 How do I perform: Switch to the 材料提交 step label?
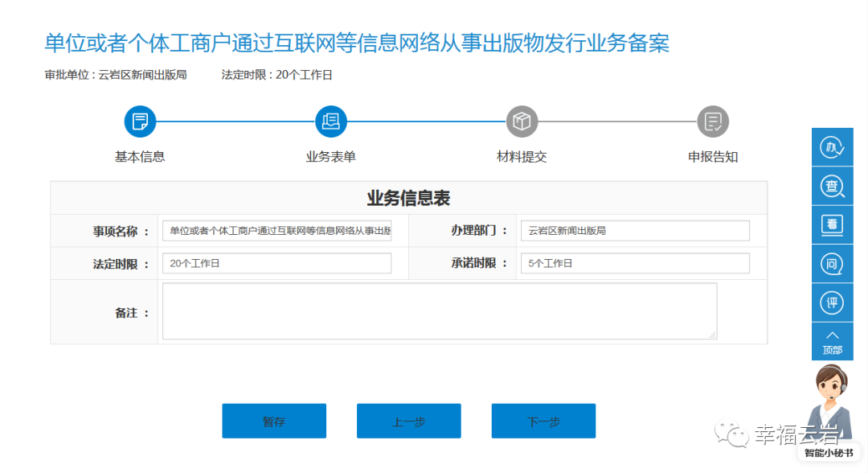[x=522, y=157]
